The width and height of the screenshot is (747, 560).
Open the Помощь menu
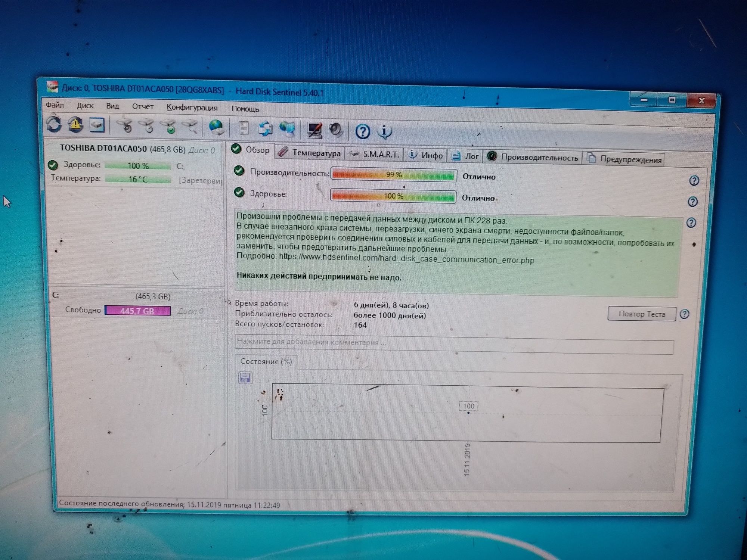(245, 109)
